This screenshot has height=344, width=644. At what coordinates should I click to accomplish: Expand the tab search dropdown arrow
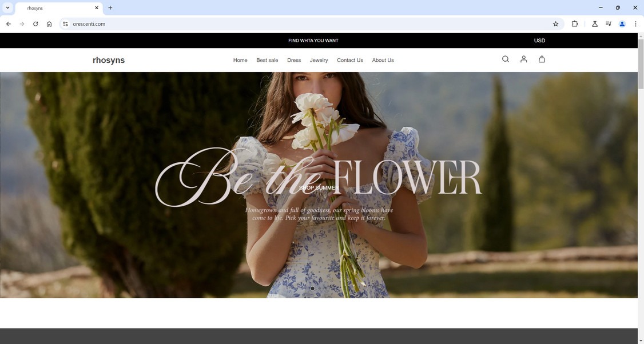click(x=7, y=8)
